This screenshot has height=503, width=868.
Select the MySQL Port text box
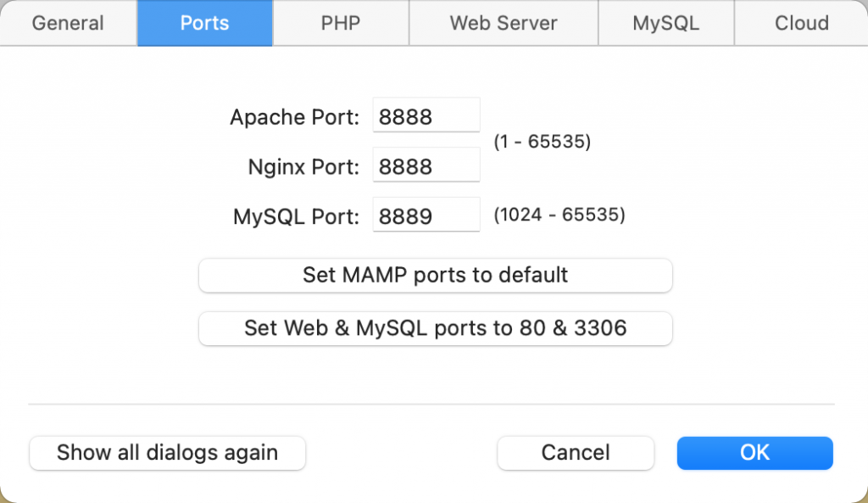pyautogui.click(x=426, y=216)
